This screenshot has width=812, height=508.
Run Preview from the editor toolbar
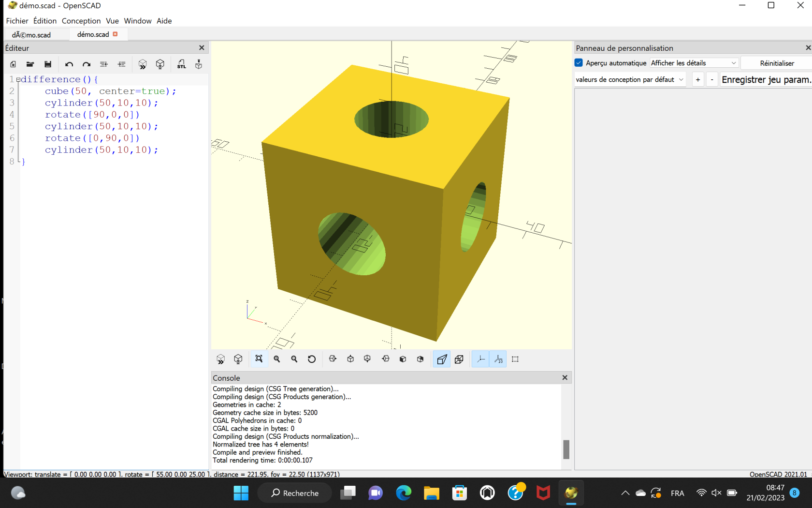pos(143,64)
